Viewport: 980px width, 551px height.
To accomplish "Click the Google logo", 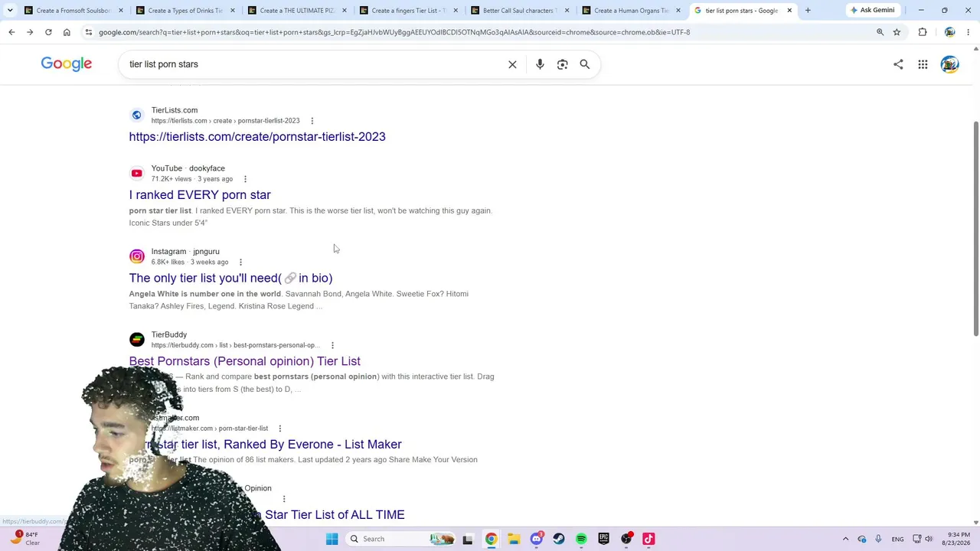I will (x=67, y=64).
